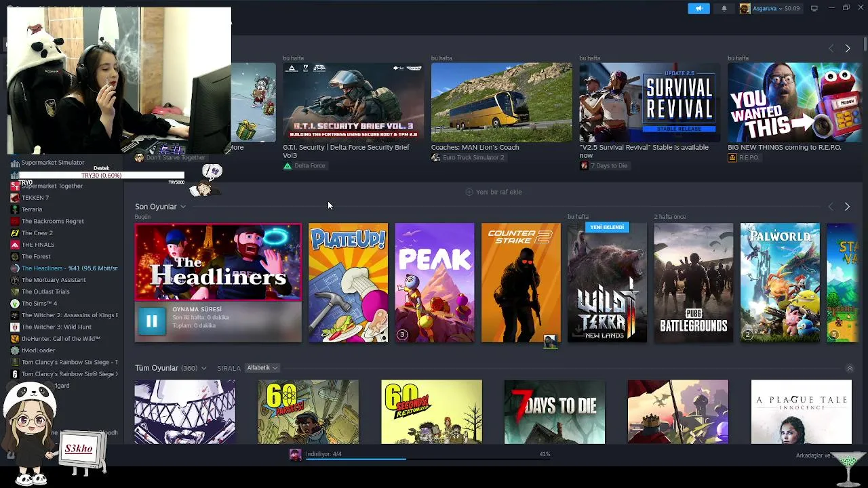The width and height of the screenshot is (868, 488).
Task: Click the İndiriliyor 4/4 download progress bar
Action: (x=427, y=459)
